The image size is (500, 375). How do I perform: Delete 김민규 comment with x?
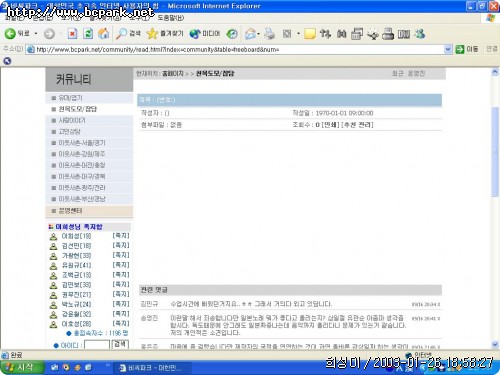click(439, 304)
